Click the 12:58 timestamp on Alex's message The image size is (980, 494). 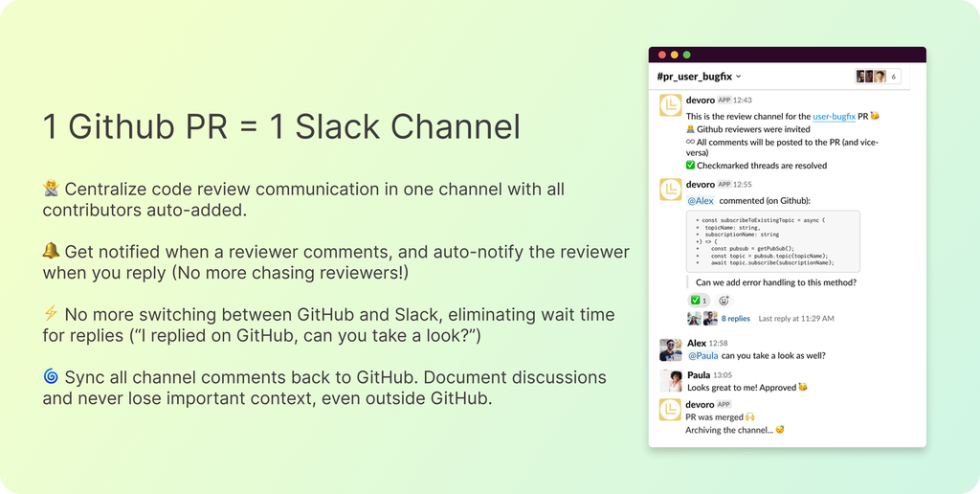pyautogui.click(x=718, y=344)
